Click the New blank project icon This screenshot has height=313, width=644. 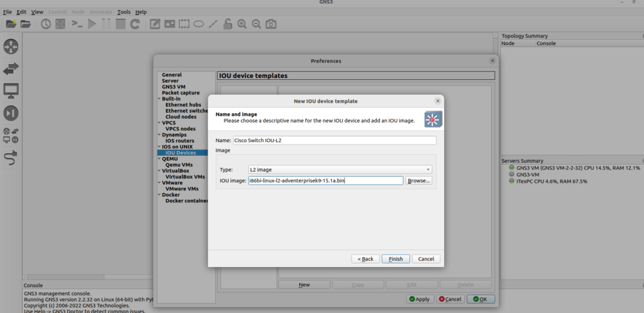point(10,24)
